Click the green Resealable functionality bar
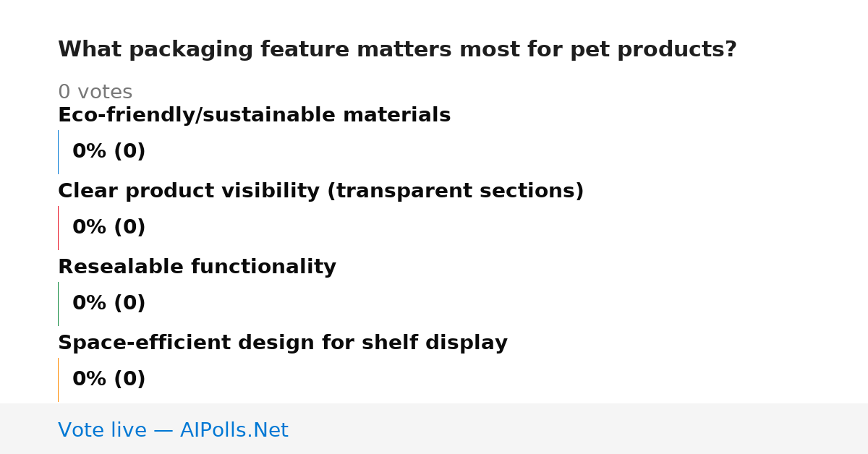The height and width of the screenshot is (454, 868). 58,304
